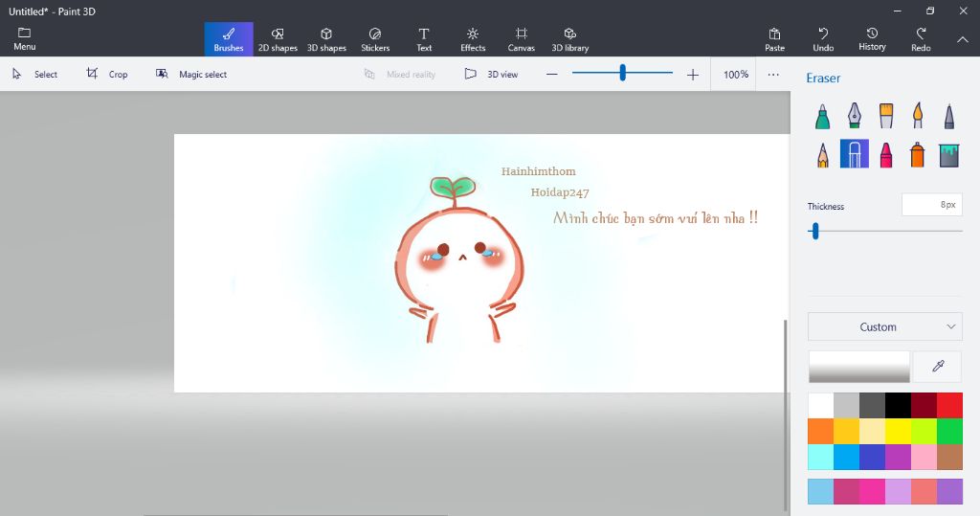
Task: Open the Canvas tab
Action: [x=522, y=39]
